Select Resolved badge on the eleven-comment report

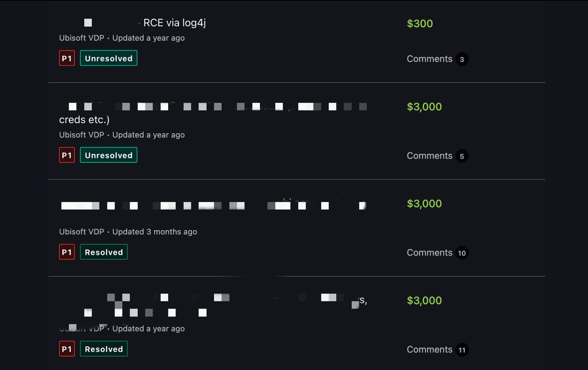104,349
